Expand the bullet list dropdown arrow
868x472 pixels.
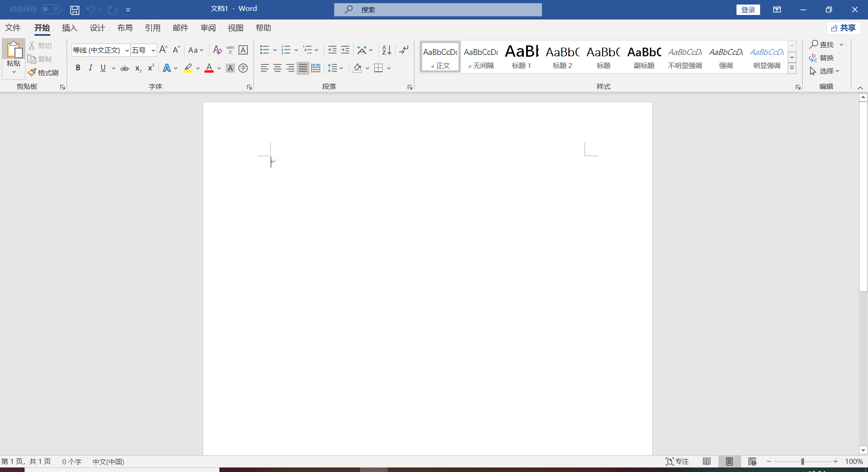tap(275, 50)
